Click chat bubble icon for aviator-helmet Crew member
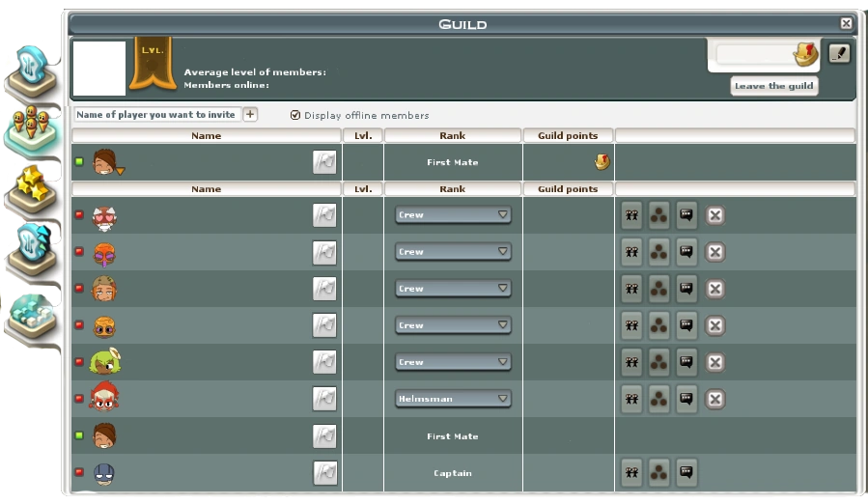 point(686,289)
